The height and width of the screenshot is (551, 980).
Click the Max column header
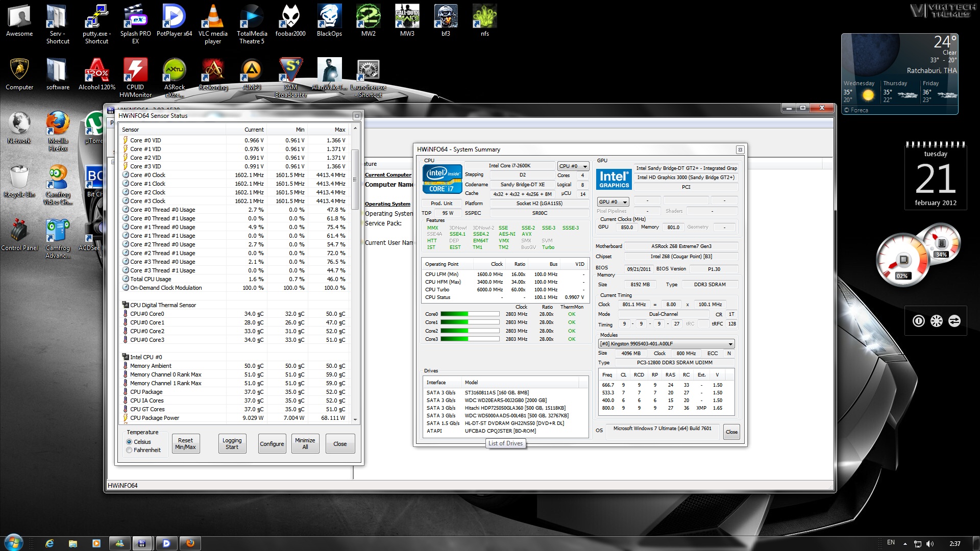tap(339, 130)
